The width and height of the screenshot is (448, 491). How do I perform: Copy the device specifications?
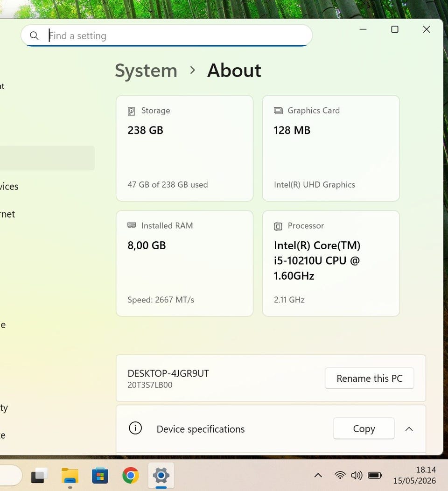tap(364, 428)
